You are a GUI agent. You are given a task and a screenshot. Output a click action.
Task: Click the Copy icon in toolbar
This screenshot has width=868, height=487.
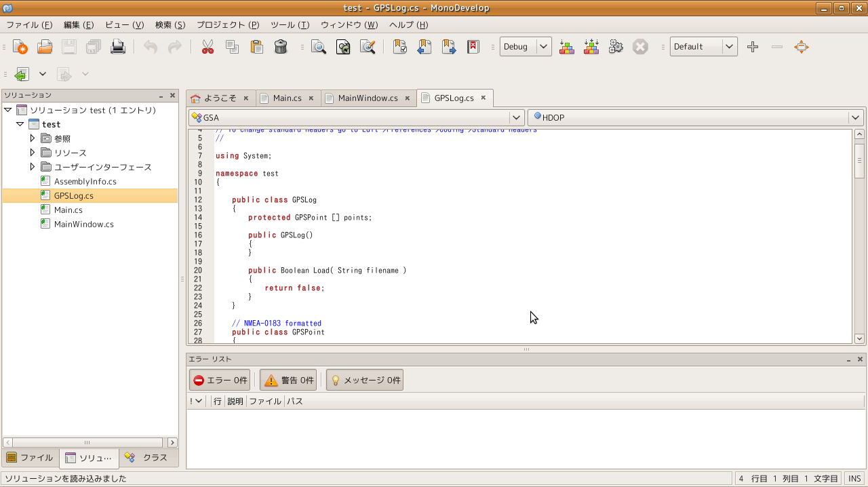click(232, 47)
